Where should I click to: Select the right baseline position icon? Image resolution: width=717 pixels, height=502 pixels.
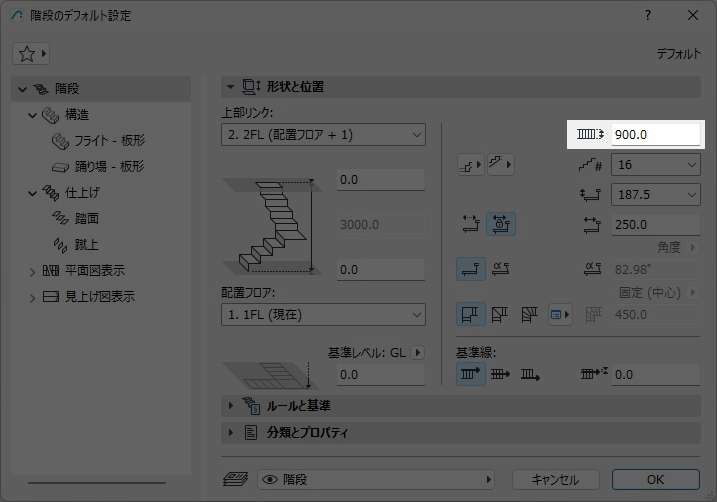[531, 374]
